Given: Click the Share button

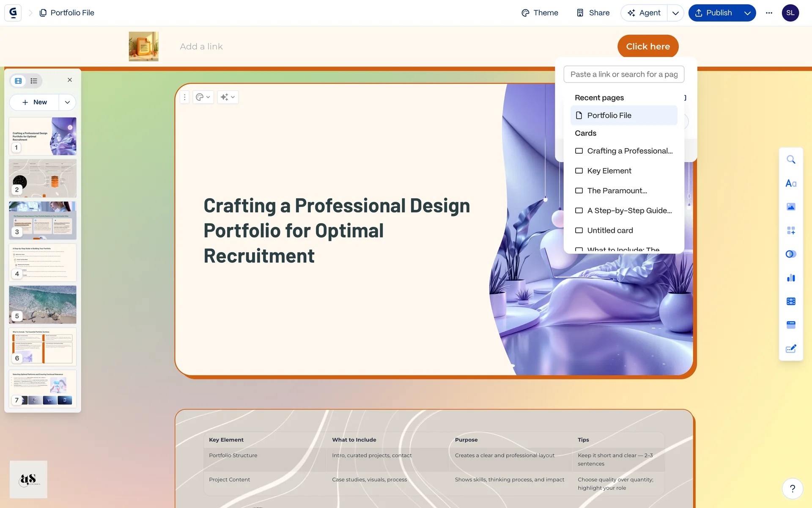Looking at the screenshot, I should (x=593, y=13).
